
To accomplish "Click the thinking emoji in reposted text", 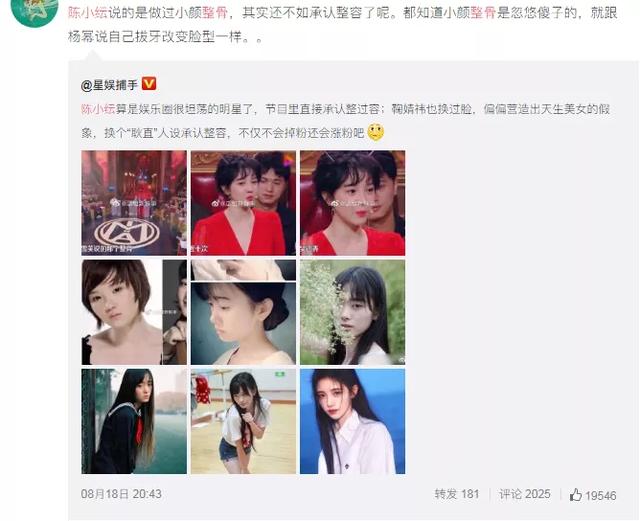I will pos(376,132).
